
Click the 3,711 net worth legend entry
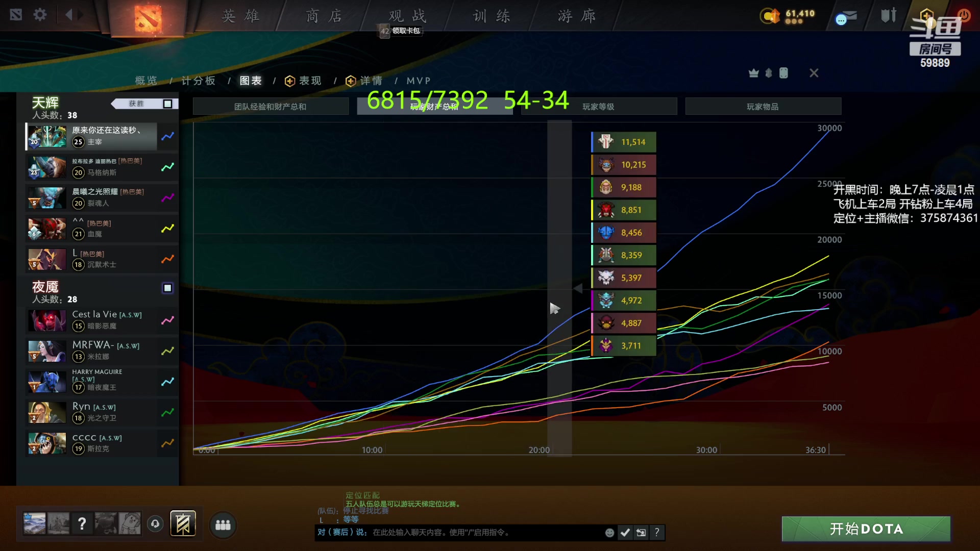(x=624, y=346)
